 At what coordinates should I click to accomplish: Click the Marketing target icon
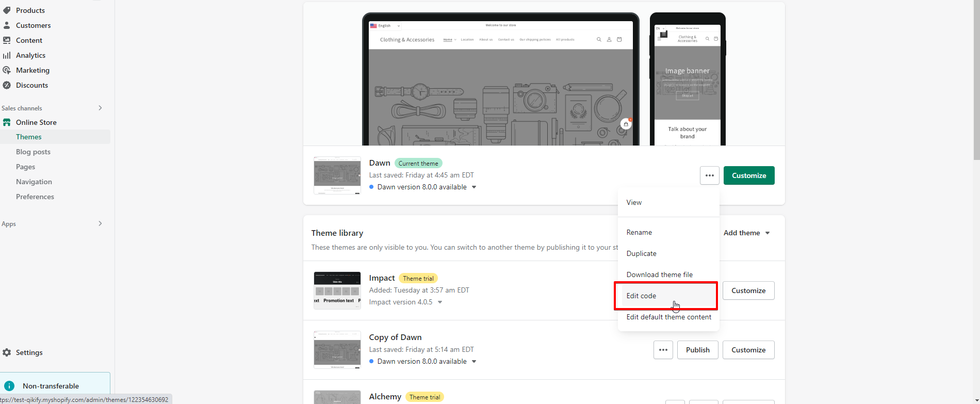[x=7, y=70]
